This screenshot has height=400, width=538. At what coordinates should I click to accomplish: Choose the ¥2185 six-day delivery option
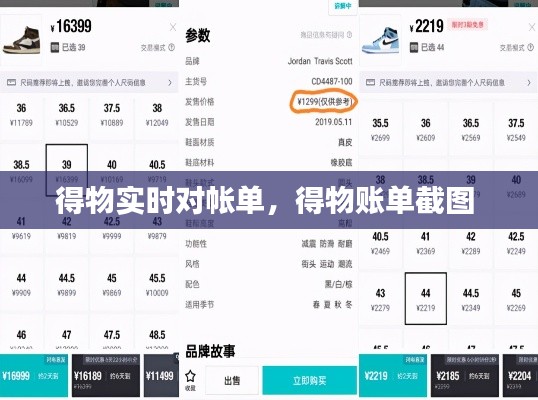[x=465, y=376]
